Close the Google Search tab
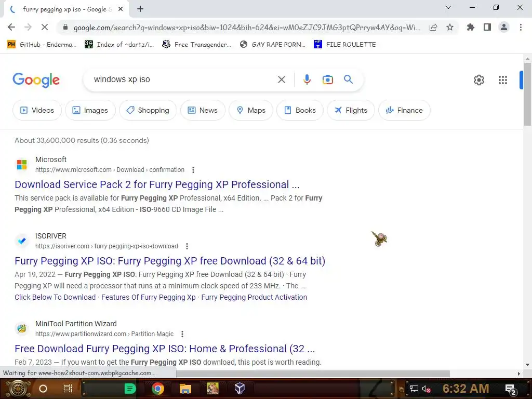Viewport: 532px width, 399px height. pyautogui.click(x=121, y=9)
